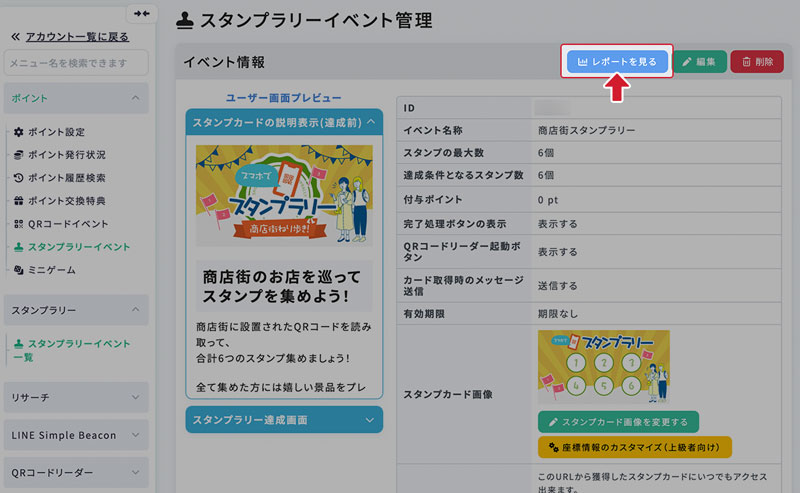The height and width of the screenshot is (493, 800).
Task: Click the gift icon beside ポイント交換特典
Action: [x=19, y=201]
